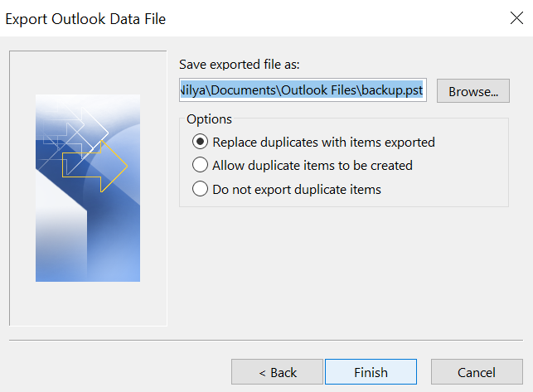533x392 pixels.
Task: Cancel the export wizard
Action: [477, 372]
